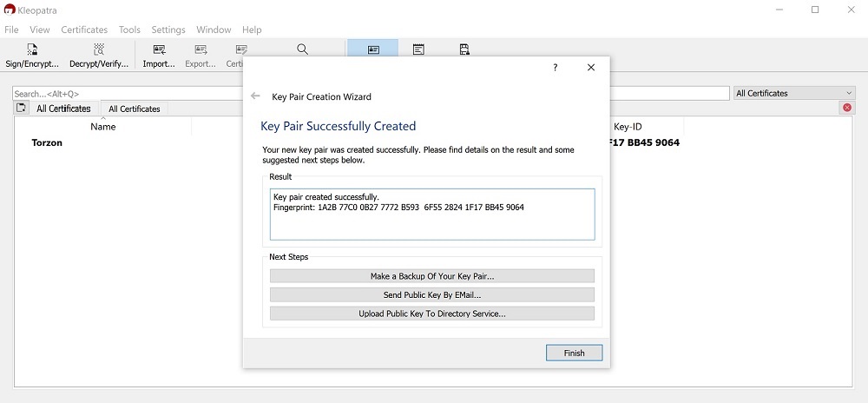Screen dimensions: 868x403
Task: Close current tab with red X button
Action: click(846, 108)
